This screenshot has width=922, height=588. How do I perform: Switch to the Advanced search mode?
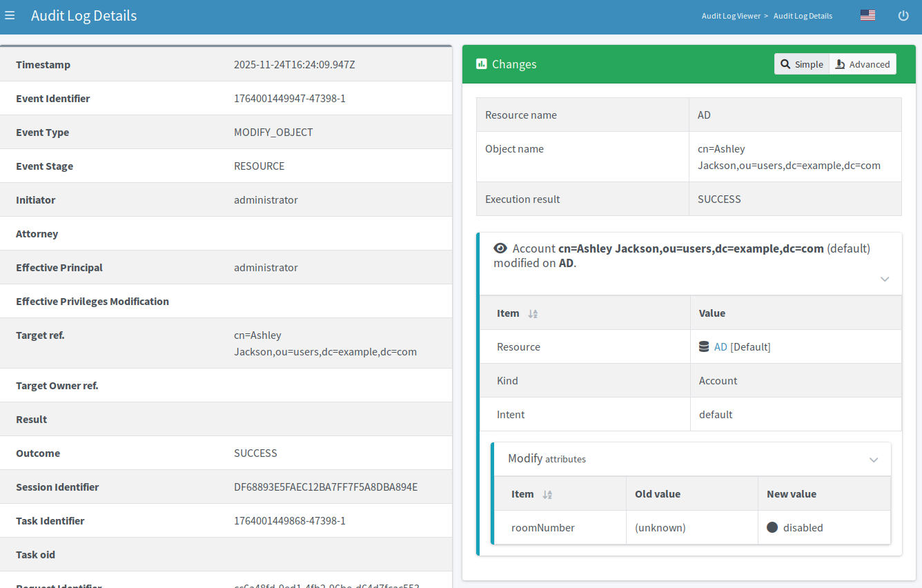pos(863,63)
